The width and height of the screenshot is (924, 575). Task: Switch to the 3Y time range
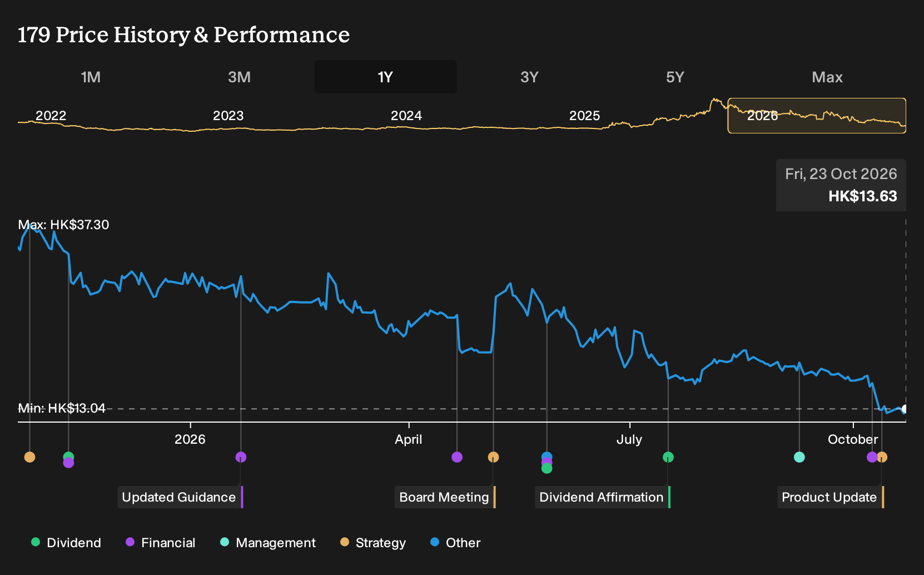529,77
